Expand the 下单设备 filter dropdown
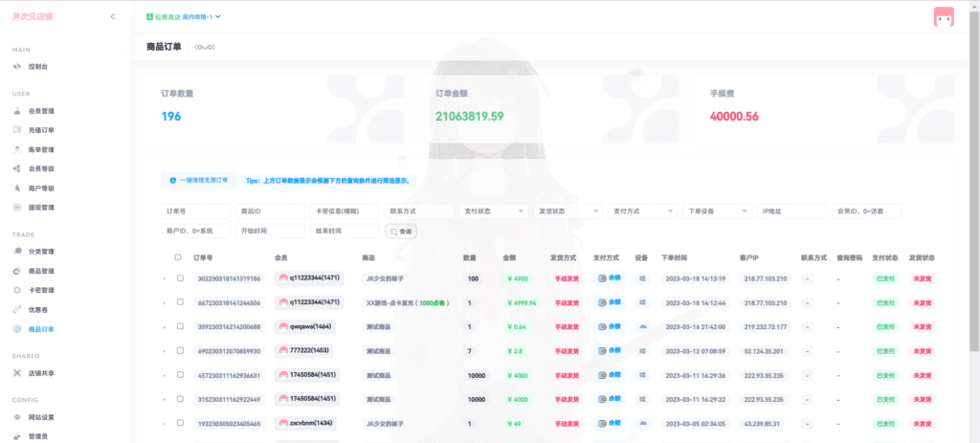This screenshot has width=980, height=443. point(718,211)
